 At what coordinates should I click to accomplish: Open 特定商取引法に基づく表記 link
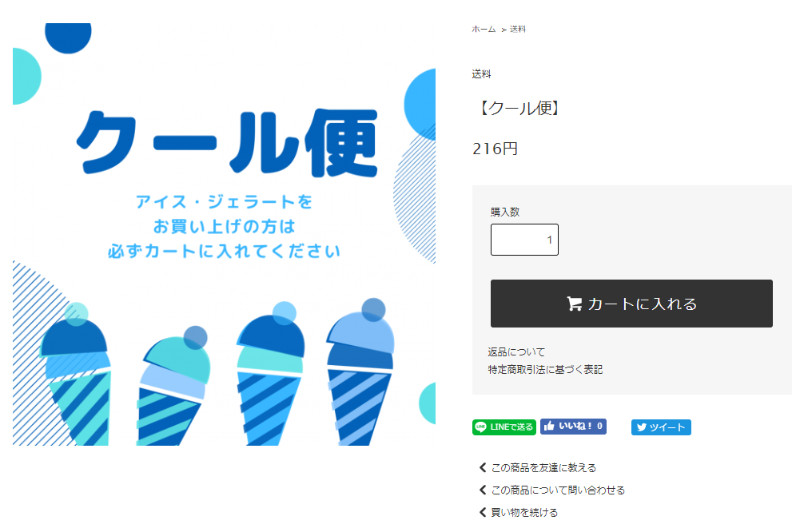coord(545,370)
